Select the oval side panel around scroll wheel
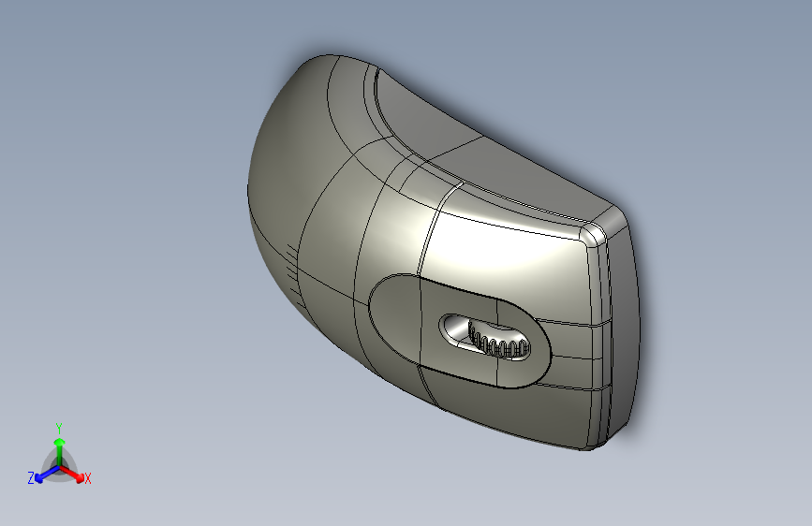 [460, 331]
